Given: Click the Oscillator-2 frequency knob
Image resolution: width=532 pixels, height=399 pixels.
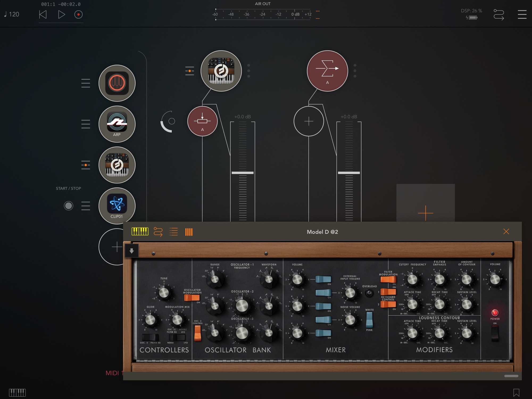Looking at the screenshot, I should tap(242, 306).
